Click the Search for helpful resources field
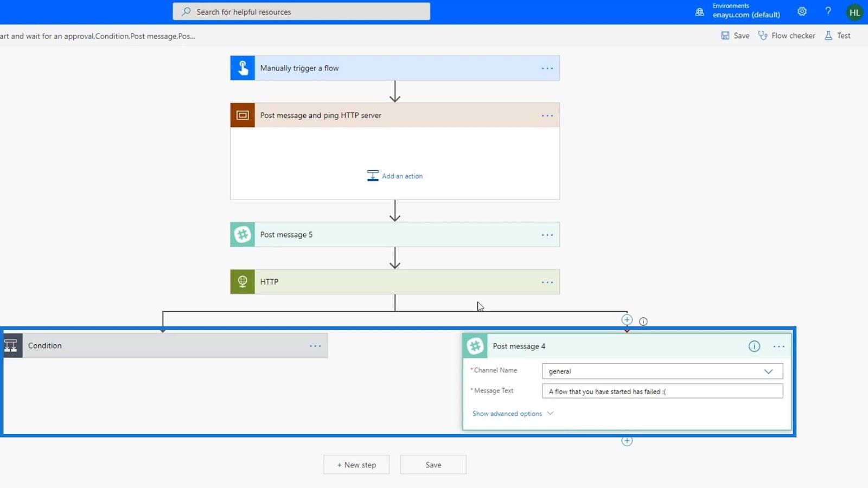Screen dimensions: 868x488 point(302,11)
